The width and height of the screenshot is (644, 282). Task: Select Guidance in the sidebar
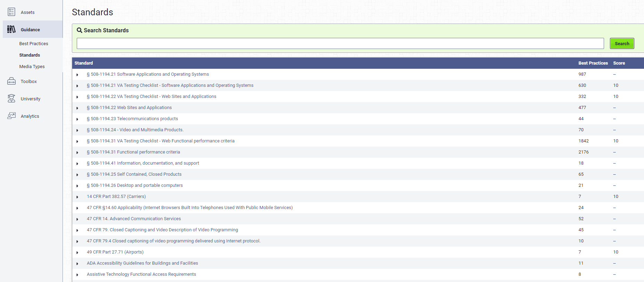click(x=30, y=30)
